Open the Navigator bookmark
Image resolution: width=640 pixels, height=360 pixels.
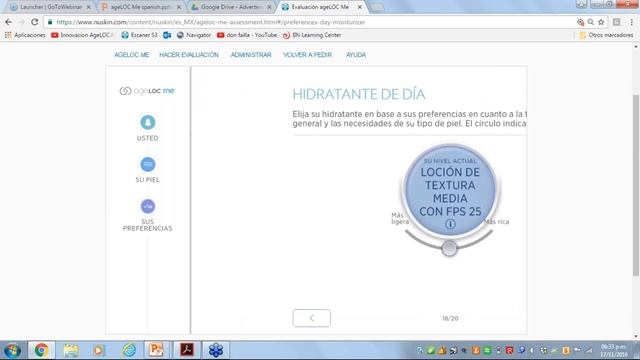click(194, 35)
